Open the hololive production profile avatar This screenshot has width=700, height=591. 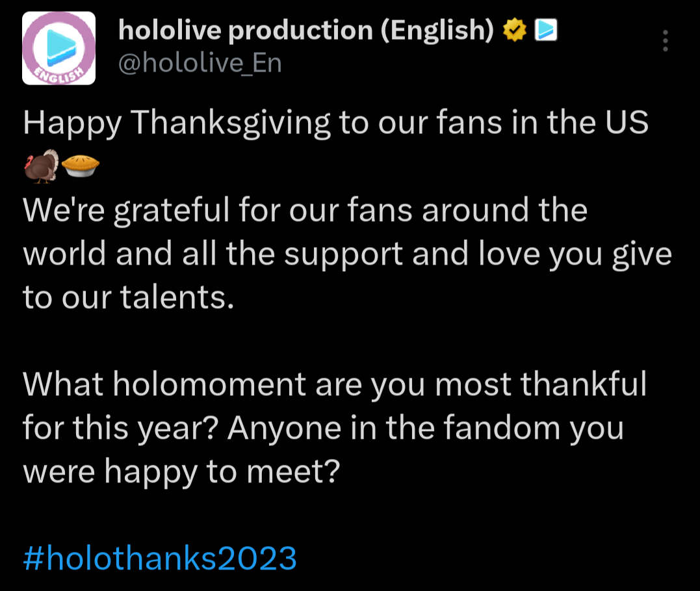point(59,48)
